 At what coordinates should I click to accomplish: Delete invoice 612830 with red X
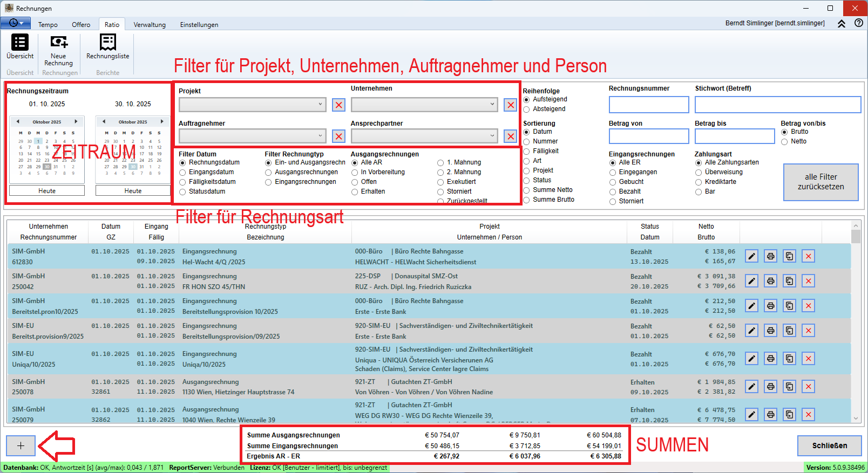tap(808, 256)
